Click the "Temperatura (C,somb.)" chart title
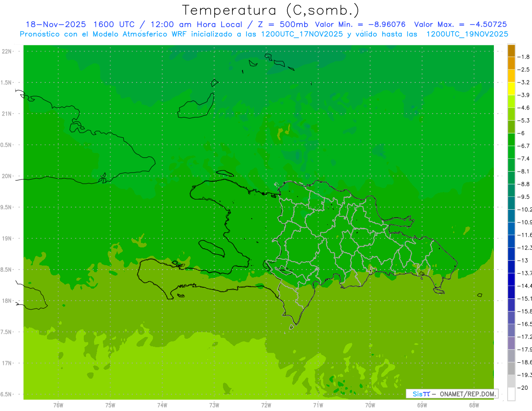Viewport: 532px width, 411px height. pyautogui.click(x=271, y=10)
